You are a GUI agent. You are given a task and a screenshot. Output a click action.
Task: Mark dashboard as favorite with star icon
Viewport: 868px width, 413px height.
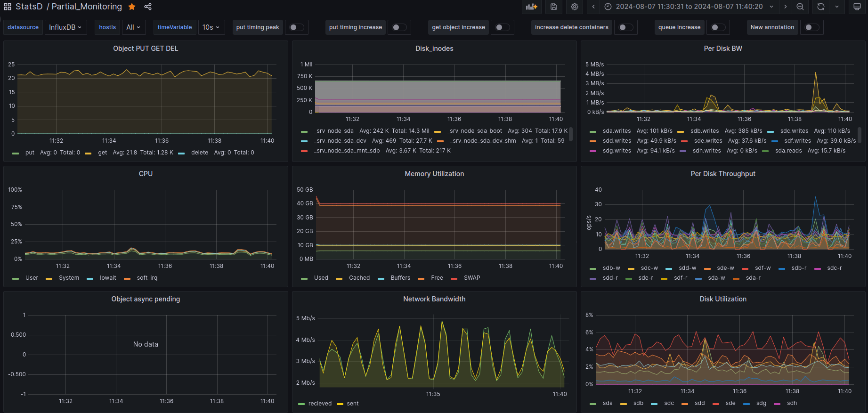(132, 7)
